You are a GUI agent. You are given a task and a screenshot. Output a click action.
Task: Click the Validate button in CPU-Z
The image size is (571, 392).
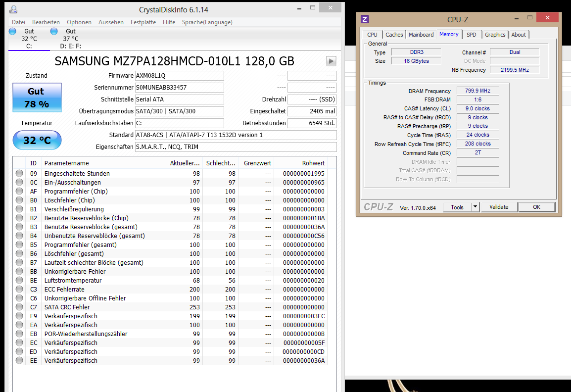click(499, 207)
